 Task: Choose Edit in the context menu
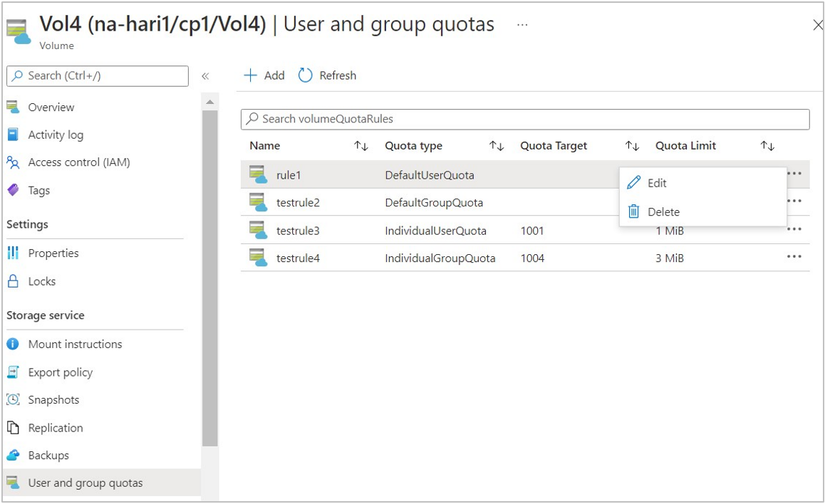point(703,183)
